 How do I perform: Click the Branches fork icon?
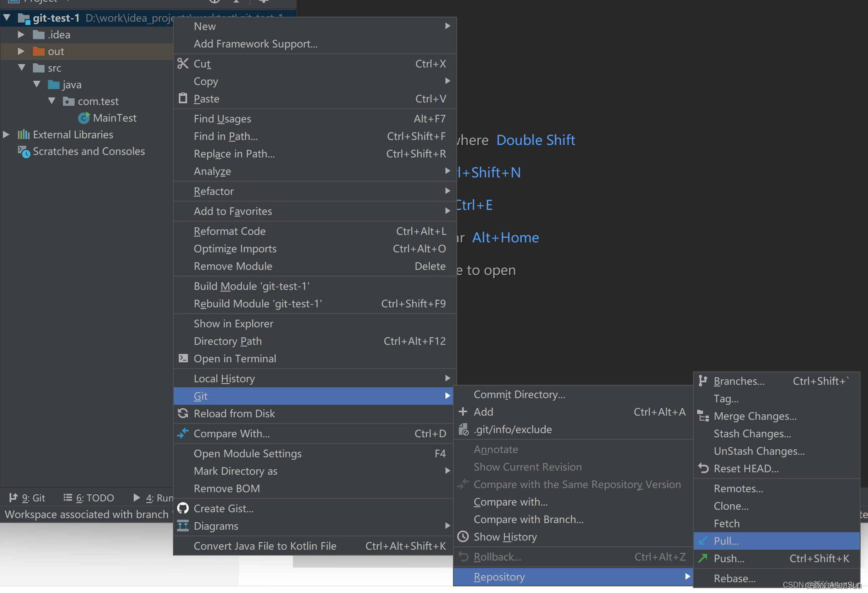click(x=703, y=381)
